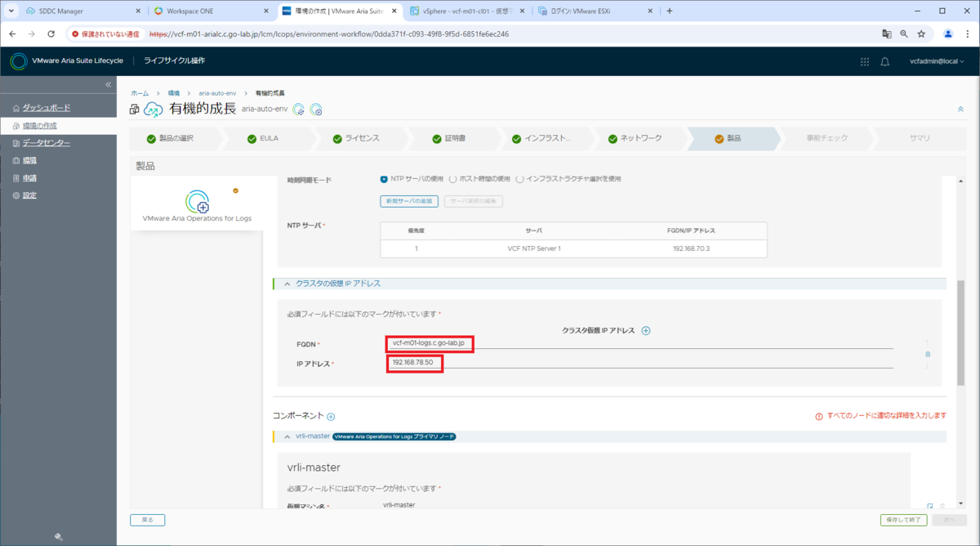Screen dimensions: 980x546
Task: Select ホスト時間の使用 radio button
Action: tap(452, 179)
